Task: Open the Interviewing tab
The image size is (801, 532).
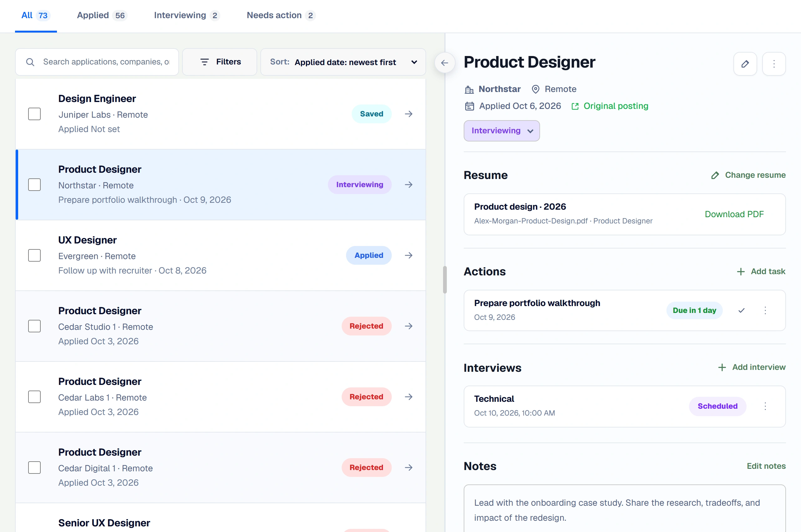Action: click(187, 16)
